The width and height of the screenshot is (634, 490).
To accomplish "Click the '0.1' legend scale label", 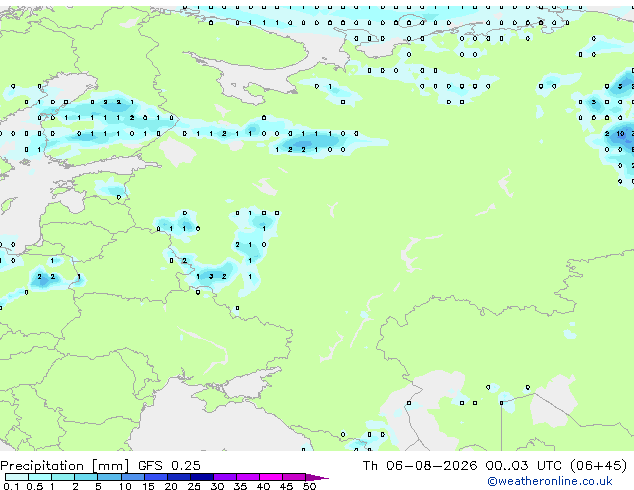I will [11, 486].
